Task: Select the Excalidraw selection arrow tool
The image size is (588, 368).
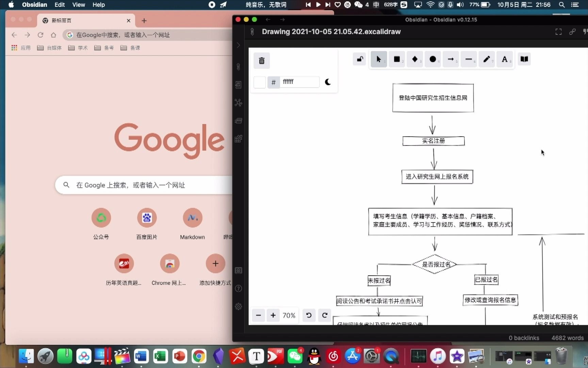Action: [x=379, y=59]
